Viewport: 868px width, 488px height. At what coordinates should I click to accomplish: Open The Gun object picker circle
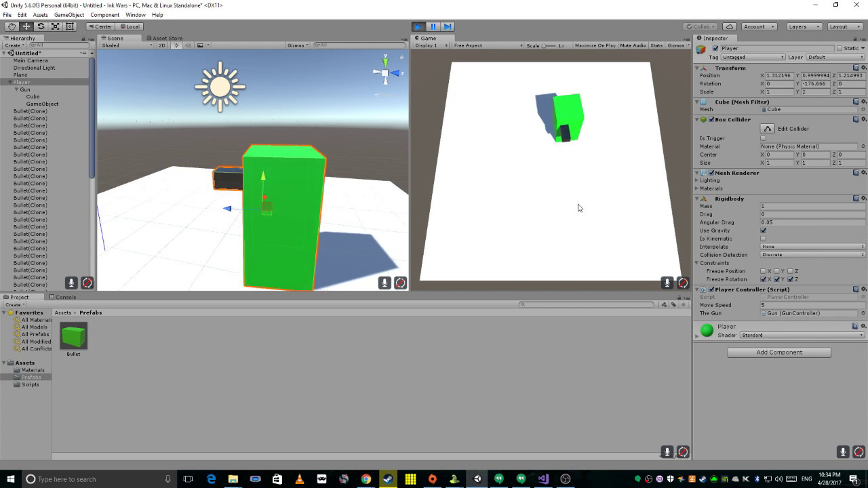click(x=863, y=313)
